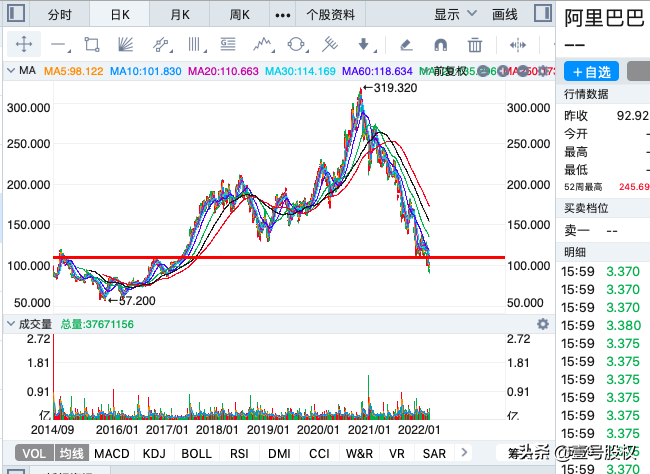Select the CCI indicator
The image size is (650, 474).
(319, 453)
